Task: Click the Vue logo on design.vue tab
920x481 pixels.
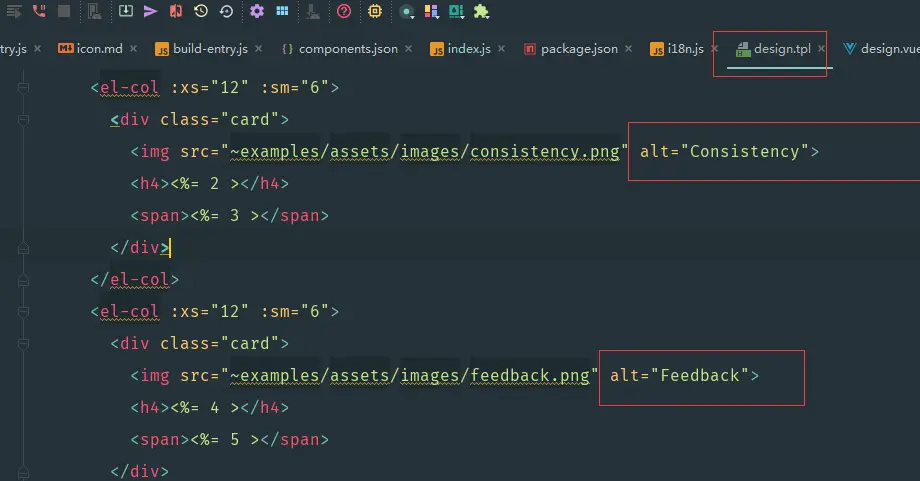Action: coord(849,49)
